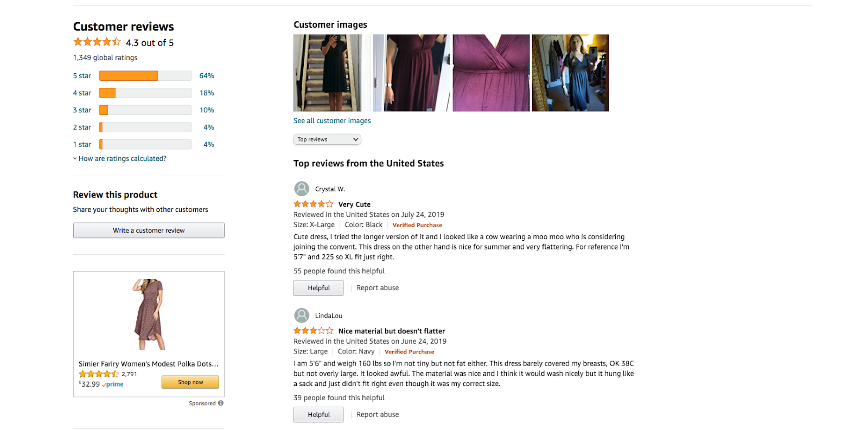Open customer image of woman taking mirror selfie
This screenshot has height=430, width=868.
[570, 73]
